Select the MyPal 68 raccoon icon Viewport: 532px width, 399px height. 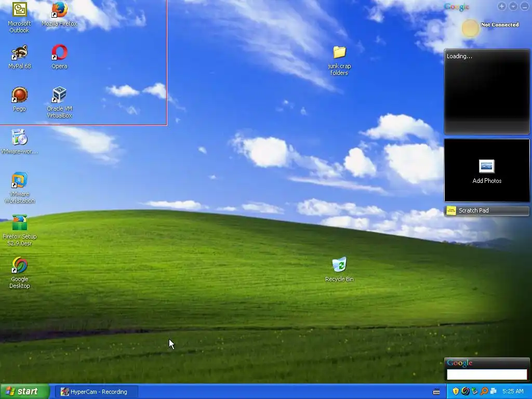[x=19, y=52]
